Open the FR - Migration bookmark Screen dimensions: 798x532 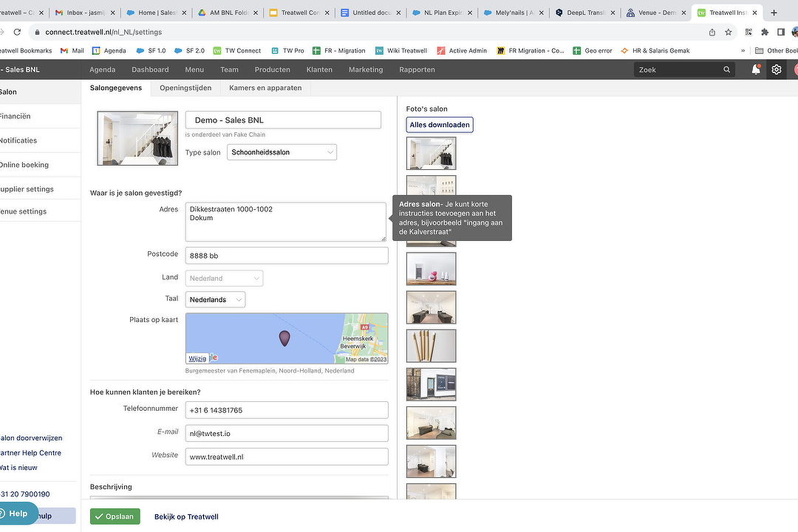tap(339, 50)
